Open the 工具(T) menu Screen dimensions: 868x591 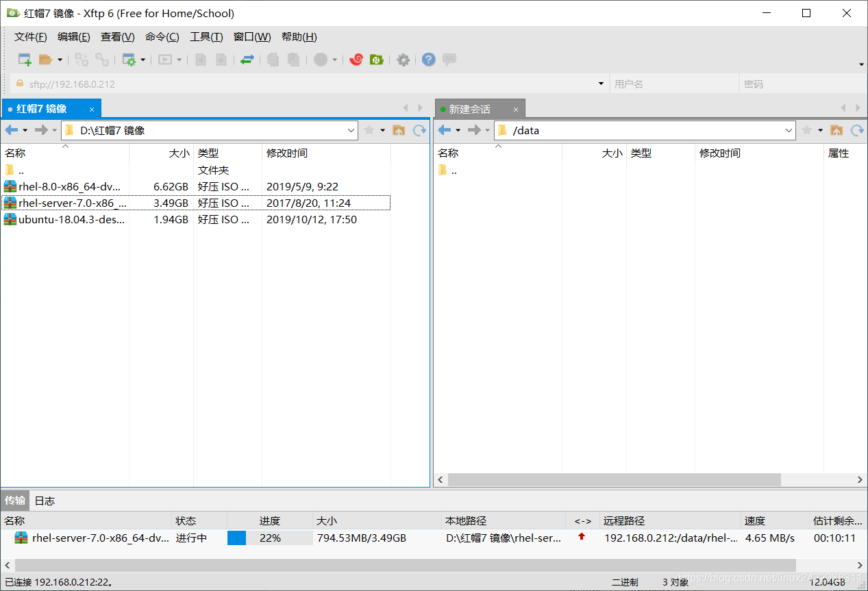(206, 37)
